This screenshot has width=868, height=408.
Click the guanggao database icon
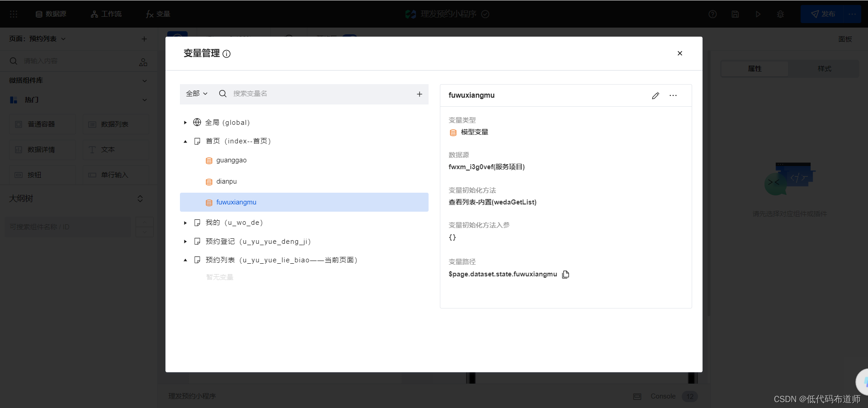coord(209,161)
